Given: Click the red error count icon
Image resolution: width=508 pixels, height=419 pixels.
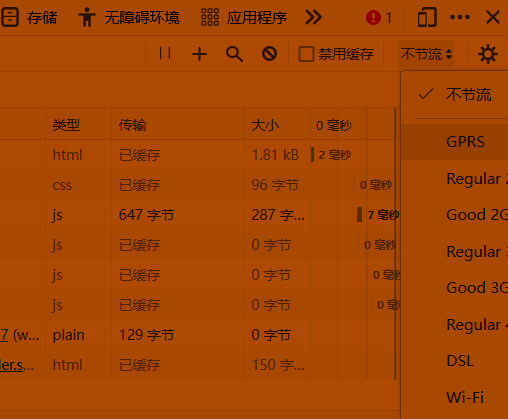Looking at the screenshot, I should tap(373, 17).
